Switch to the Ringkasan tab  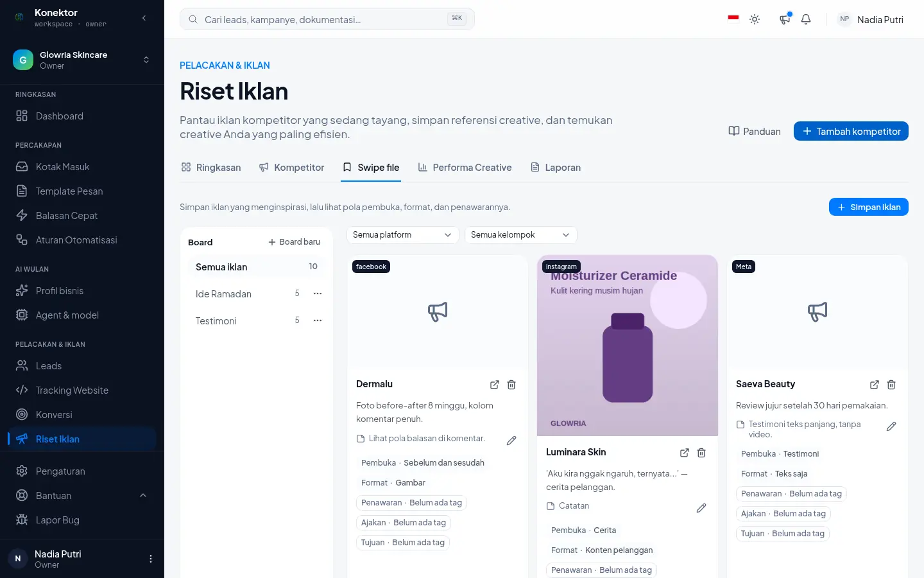(211, 168)
